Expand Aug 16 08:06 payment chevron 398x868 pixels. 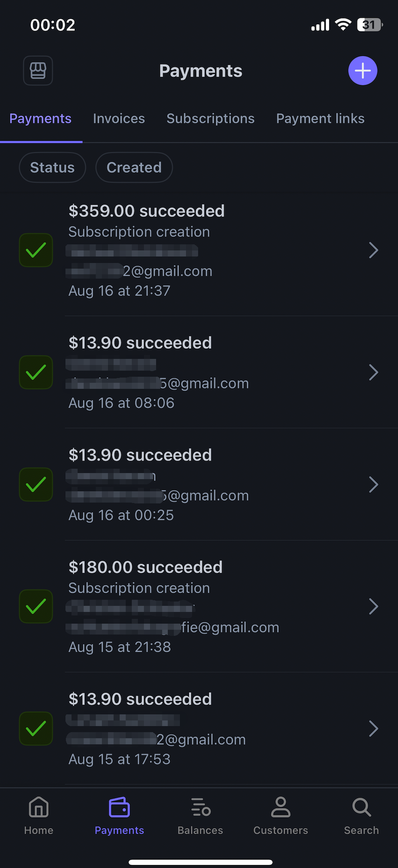[x=373, y=372]
